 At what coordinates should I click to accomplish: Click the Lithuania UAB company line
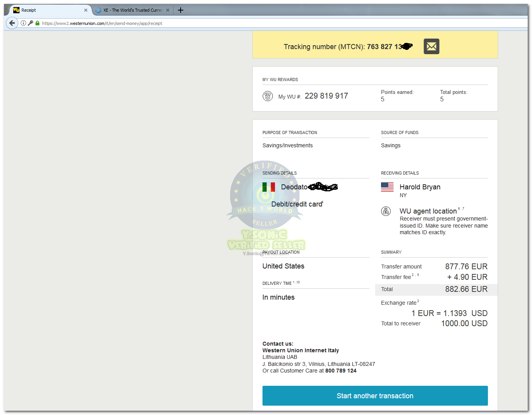click(x=280, y=357)
